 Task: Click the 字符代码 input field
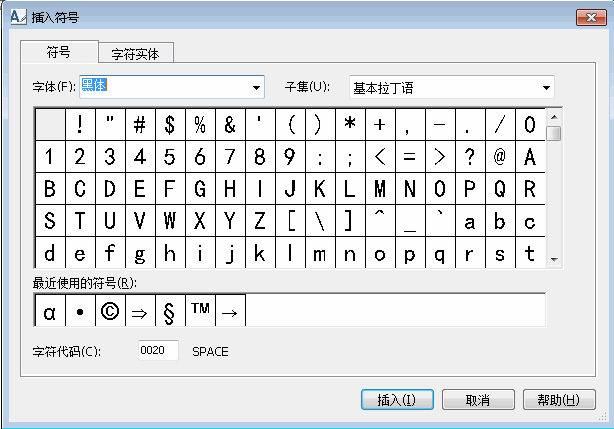[x=158, y=350]
